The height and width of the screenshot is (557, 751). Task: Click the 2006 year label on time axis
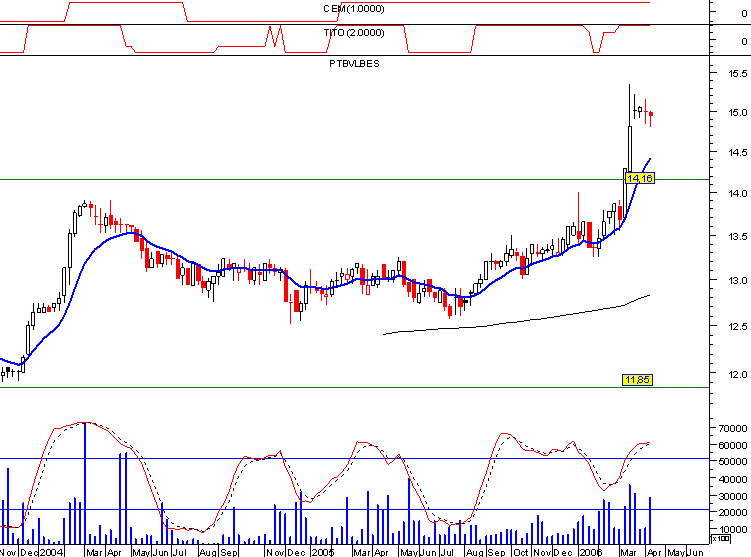click(x=591, y=552)
